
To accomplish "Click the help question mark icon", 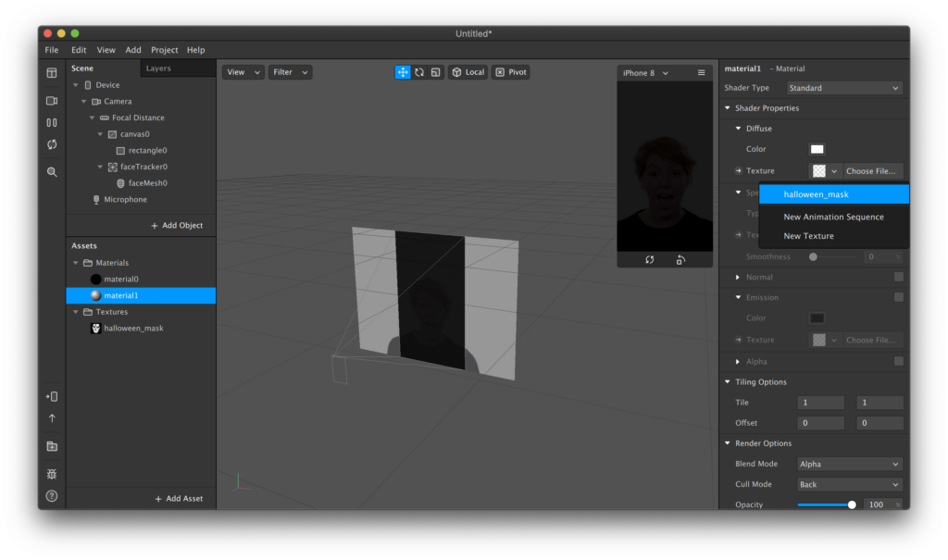I will click(52, 496).
